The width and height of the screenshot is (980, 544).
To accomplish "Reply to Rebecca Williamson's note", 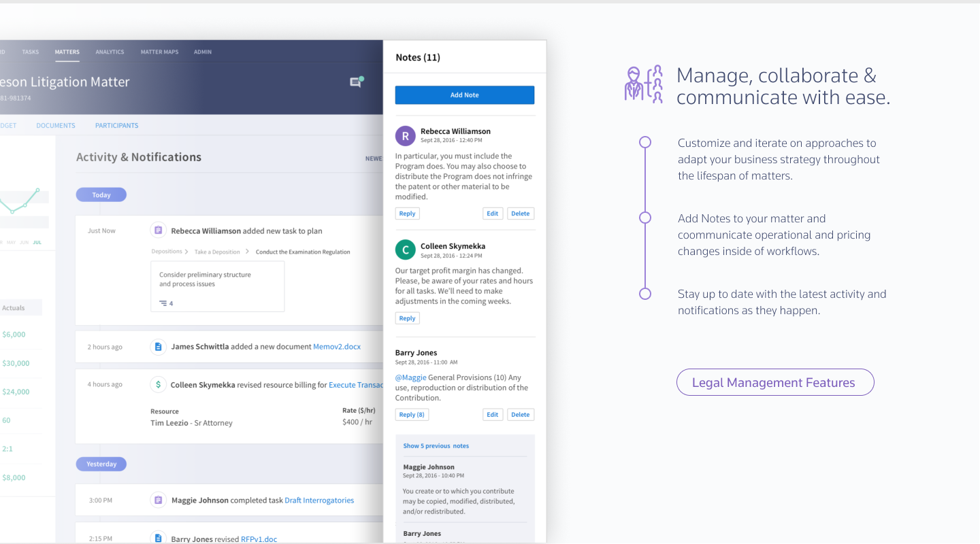I will (x=408, y=214).
